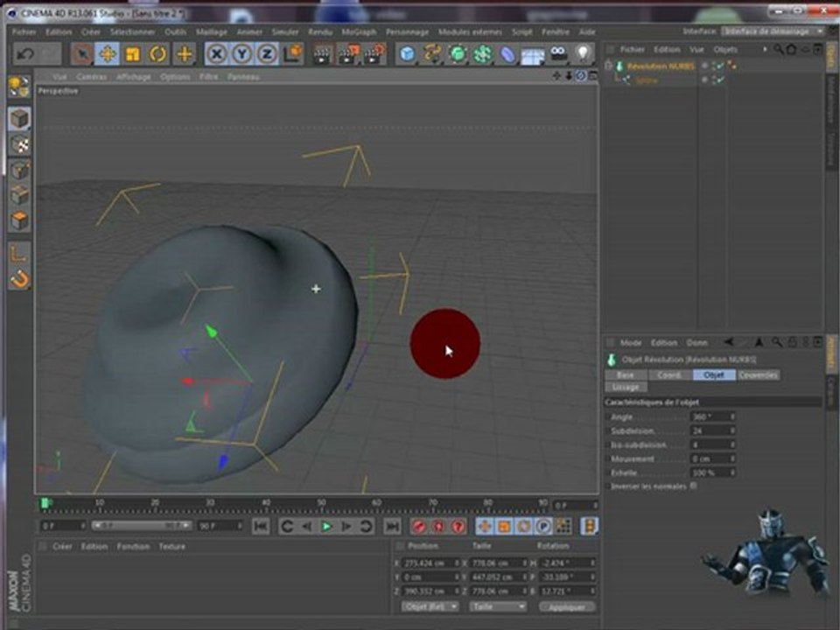Switch to points mode

tap(19, 171)
